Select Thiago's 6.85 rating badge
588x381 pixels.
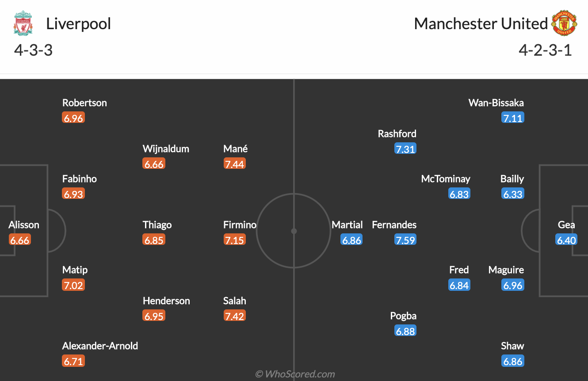pos(154,240)
